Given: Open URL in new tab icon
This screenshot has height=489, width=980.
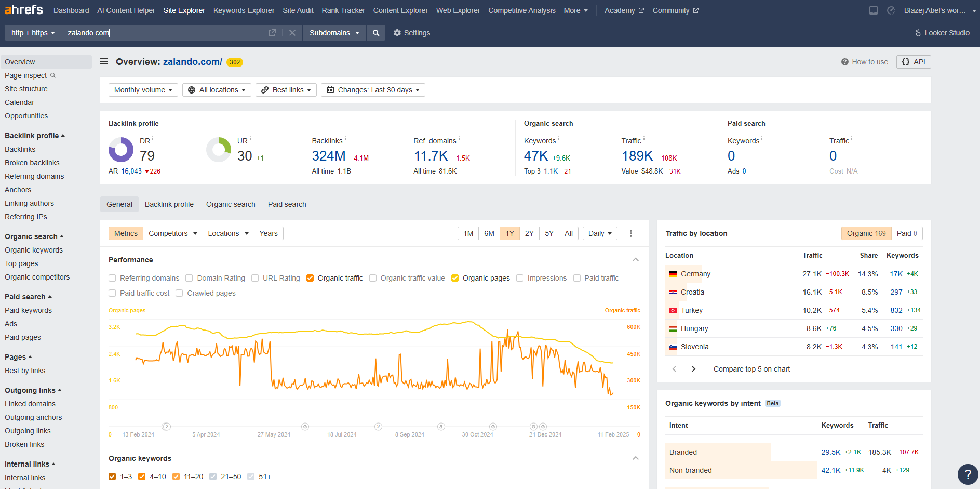Looking at the screenshot, I should click(x=272, y=33).
